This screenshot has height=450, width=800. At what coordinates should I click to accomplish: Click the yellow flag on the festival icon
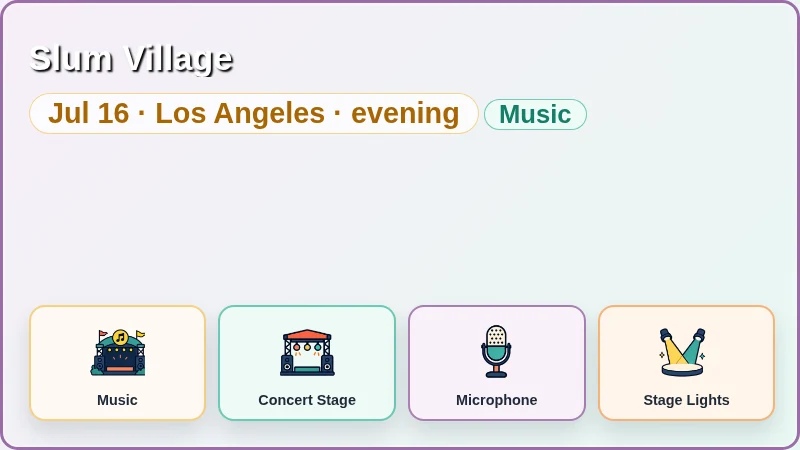point(140,335)
